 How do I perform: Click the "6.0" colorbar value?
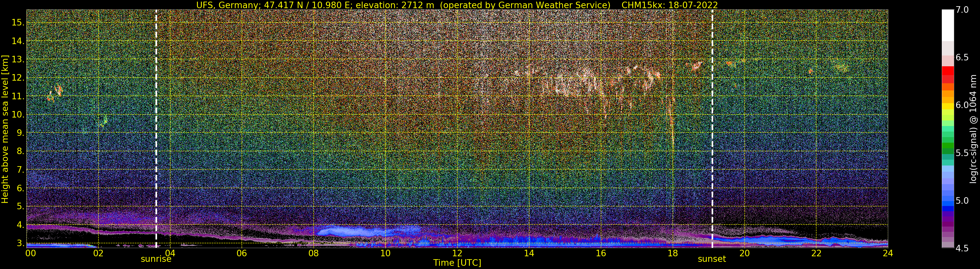(x=962, y=105)
